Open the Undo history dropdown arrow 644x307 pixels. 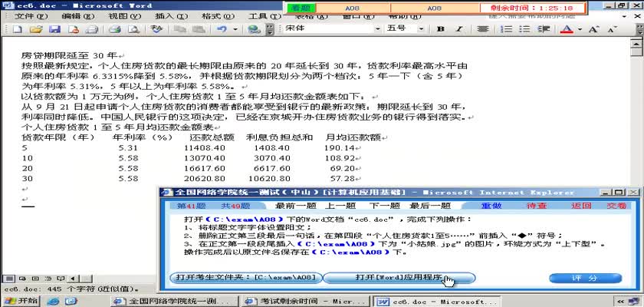[x=235, y=29]
